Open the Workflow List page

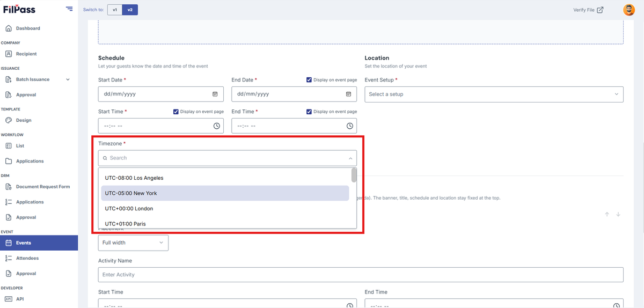[20, 146]
